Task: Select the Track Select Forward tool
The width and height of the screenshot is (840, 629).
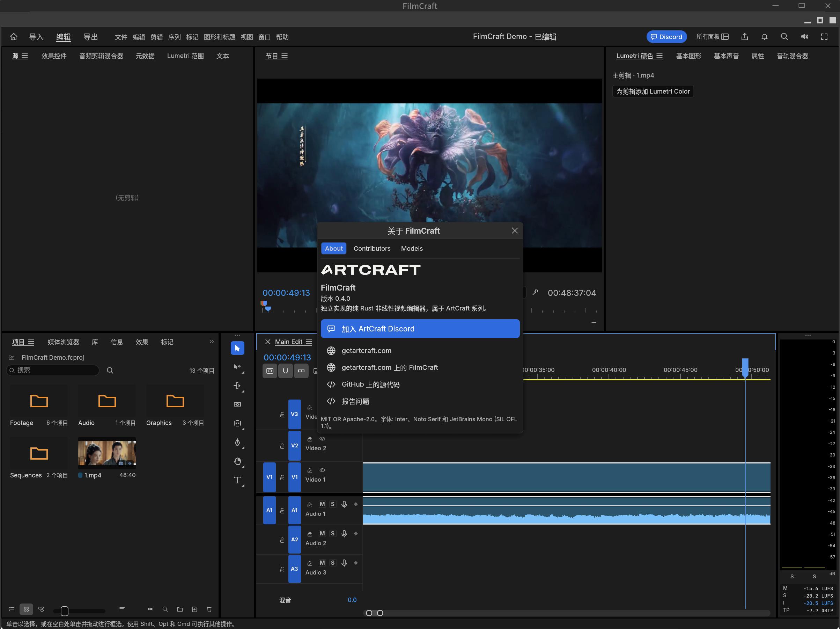Action: pos(237,367)
